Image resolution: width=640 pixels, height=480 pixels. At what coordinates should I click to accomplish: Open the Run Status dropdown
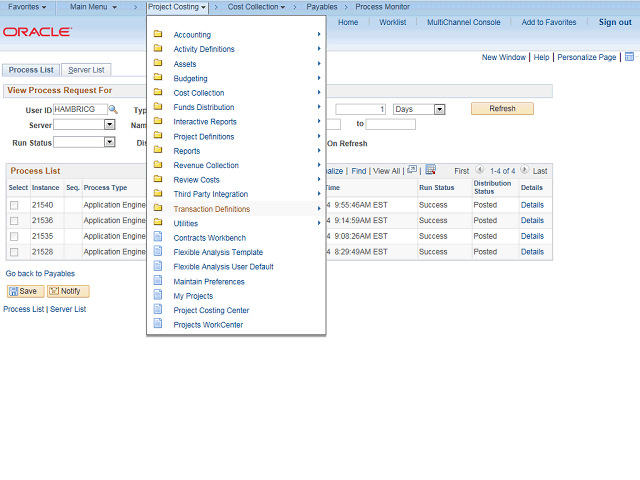[110, 142]
